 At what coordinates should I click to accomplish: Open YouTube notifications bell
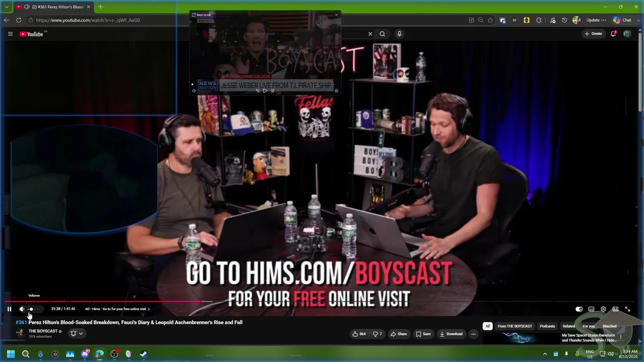point(614,34)
